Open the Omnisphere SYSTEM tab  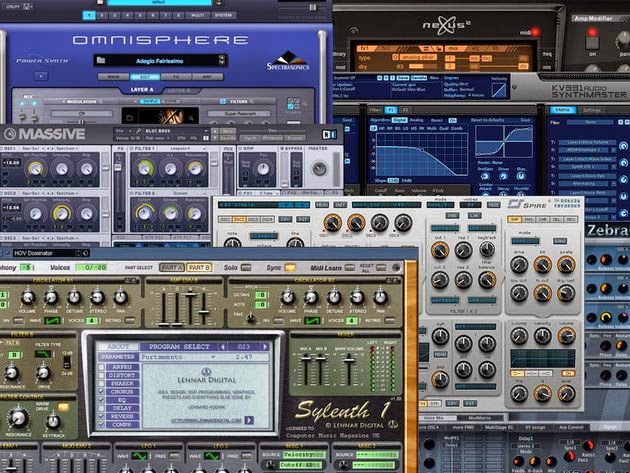(x=223, y=15)
